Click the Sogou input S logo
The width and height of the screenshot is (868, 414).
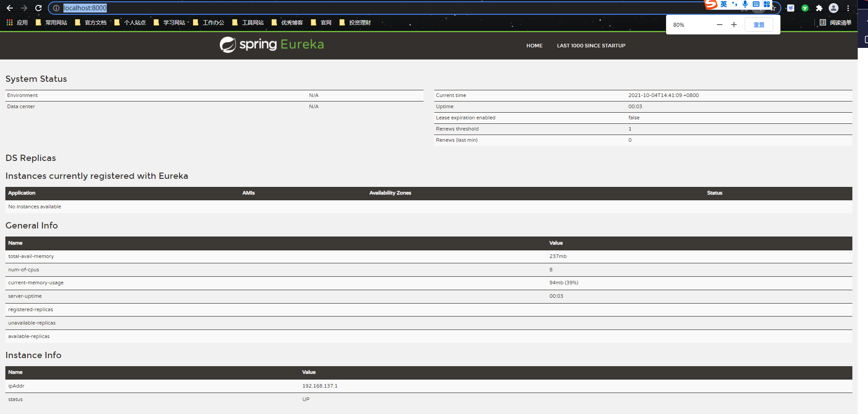(x=711, y=4)
